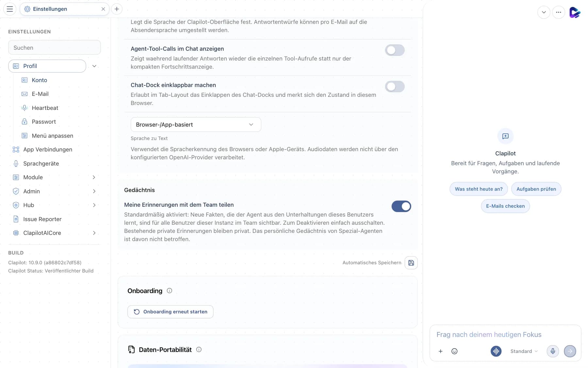Click the Heartbeat microphone icon

pyautogui.click(x=24, y=108)
